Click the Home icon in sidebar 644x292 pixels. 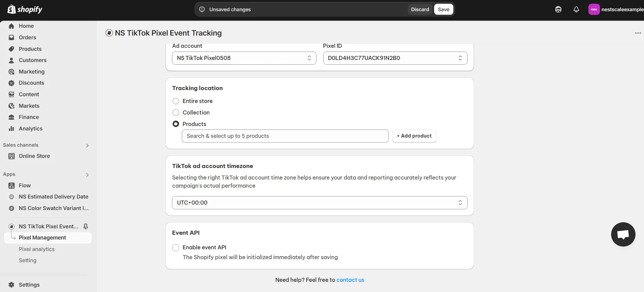[12, 26]
